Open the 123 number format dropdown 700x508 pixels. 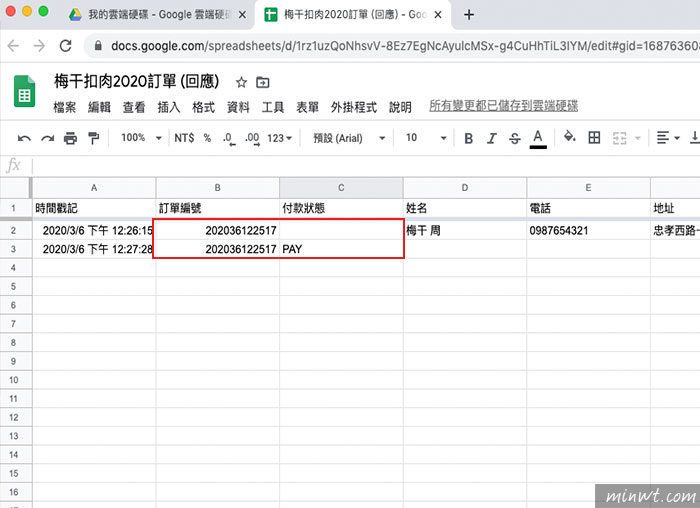[279, 138]
